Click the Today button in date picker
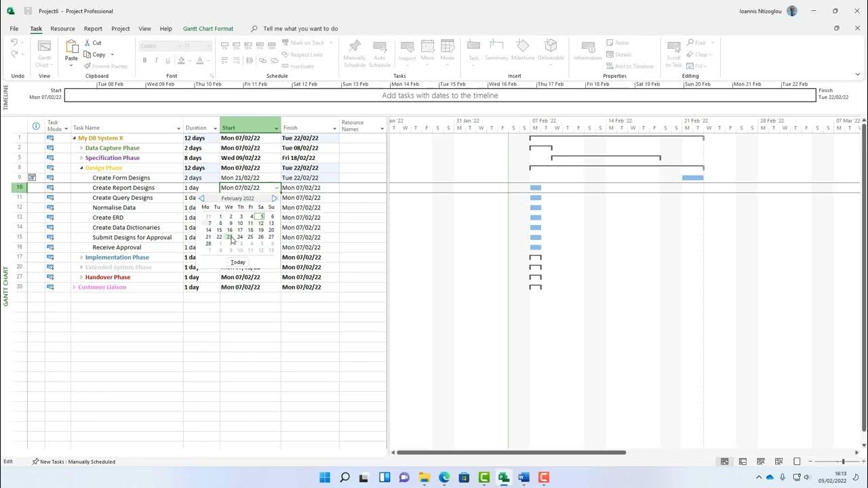 pos(238,262)
